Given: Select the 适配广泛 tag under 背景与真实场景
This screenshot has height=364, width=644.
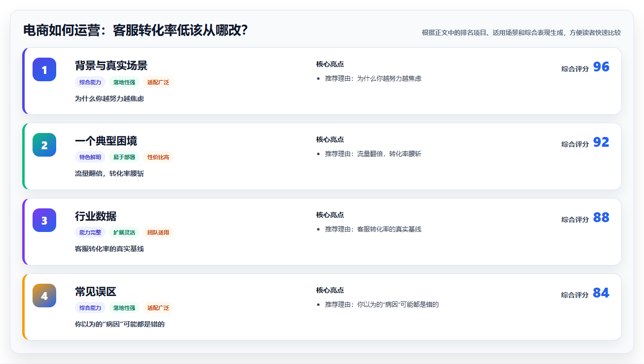Looking at the screenshot, I should (158, 82).
